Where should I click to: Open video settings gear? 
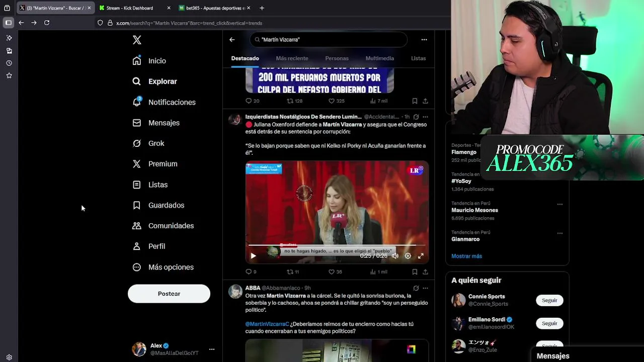click(x=408, y=256)
